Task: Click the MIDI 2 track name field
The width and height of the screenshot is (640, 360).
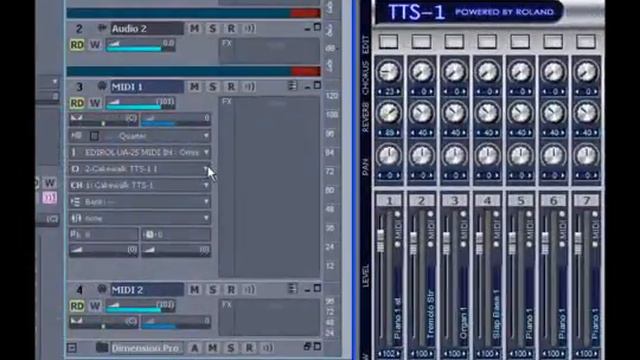Action: tap(147, 290)
